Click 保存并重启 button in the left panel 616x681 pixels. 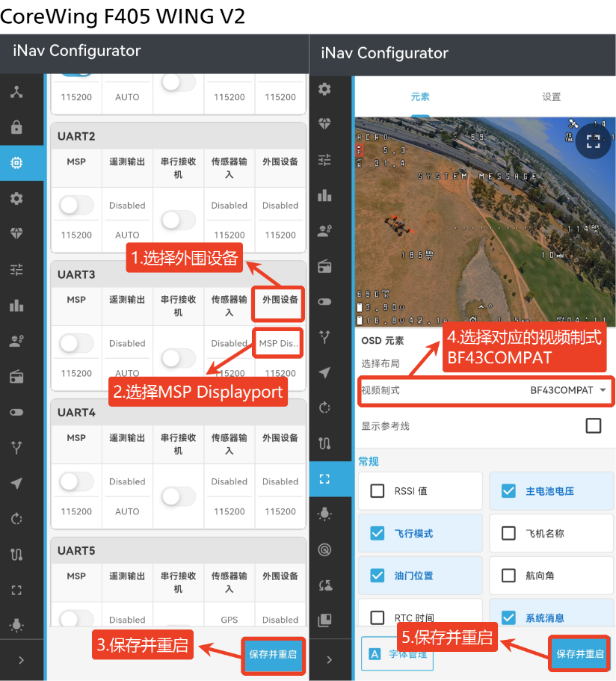[273, 654]
